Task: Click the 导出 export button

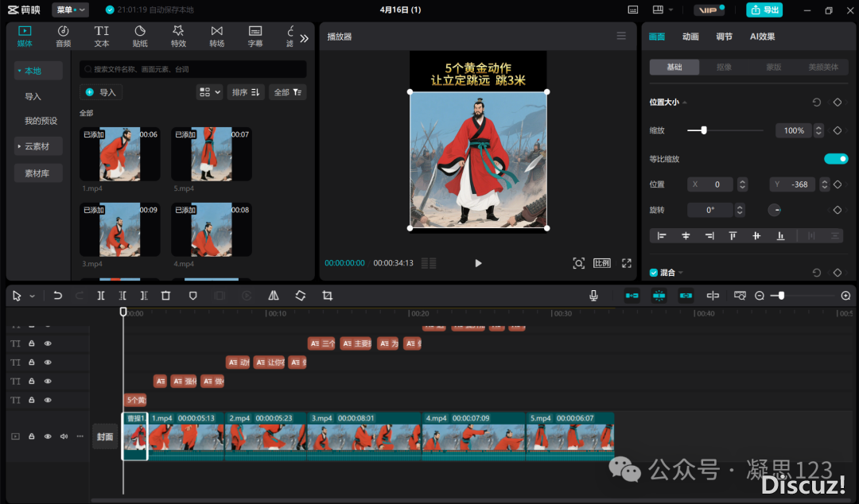Action: [765, 10]
